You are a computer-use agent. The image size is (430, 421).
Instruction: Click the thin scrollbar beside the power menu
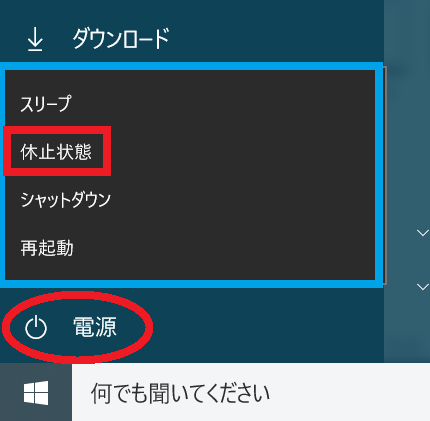pos(385,175)
